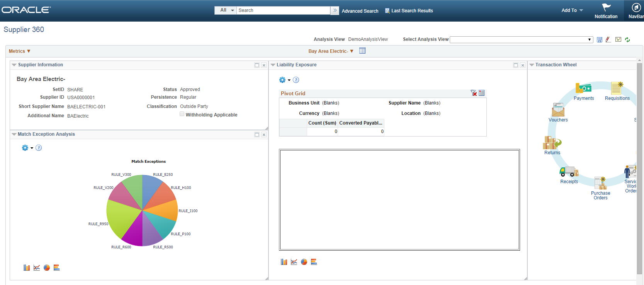
Task: Toggle the Withholding Applicable checkbox
Action: pyautogui.click(x=182, y=114)
